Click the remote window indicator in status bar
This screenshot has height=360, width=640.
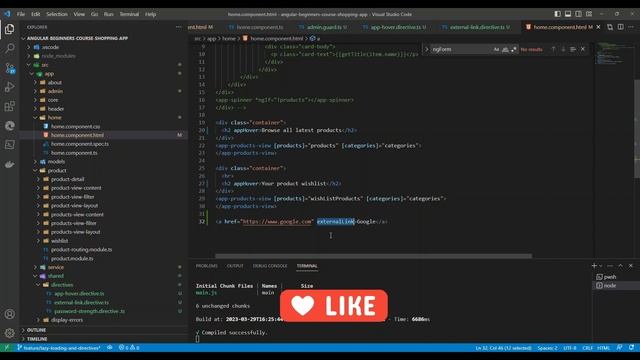[6, 348]
